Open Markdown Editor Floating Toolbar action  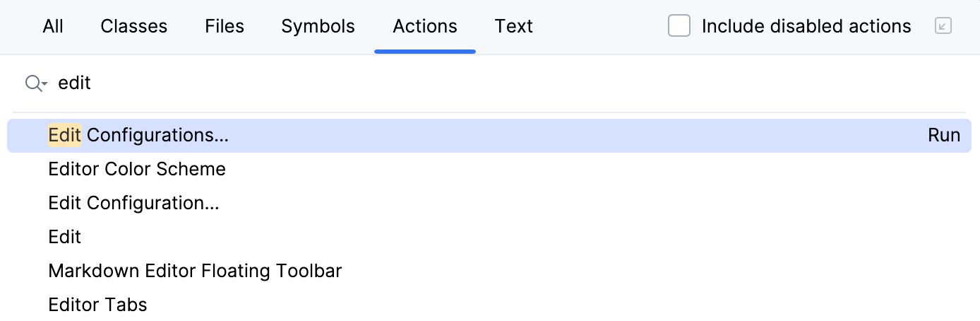[195, 272]
